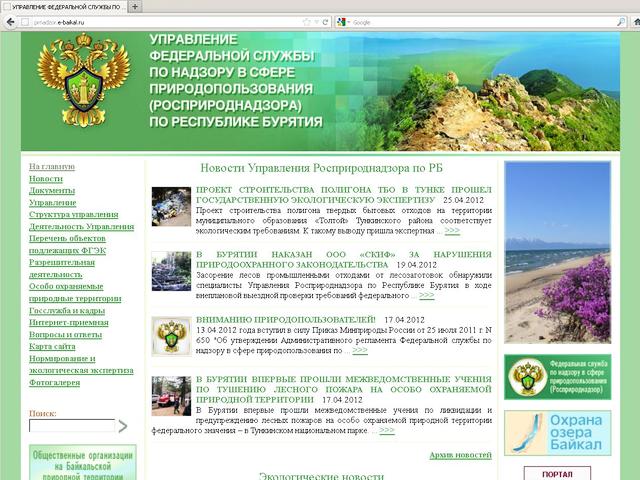This screenshot has height=480, width=640.
Task: Click the search magnifier icon in Google box
Action: (x=620, y=22)
